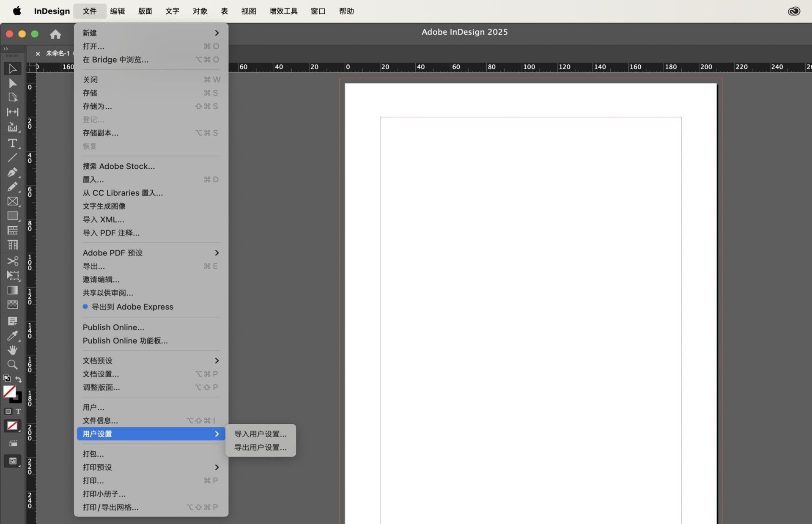
Task: Swap fill and stroke colors
Action: click(x=19, y=379)
